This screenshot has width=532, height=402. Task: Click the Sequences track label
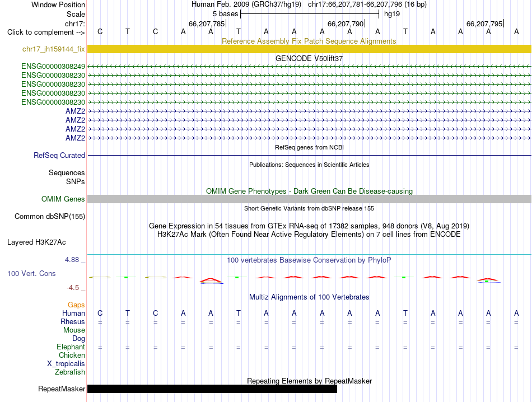pos(67,172)
